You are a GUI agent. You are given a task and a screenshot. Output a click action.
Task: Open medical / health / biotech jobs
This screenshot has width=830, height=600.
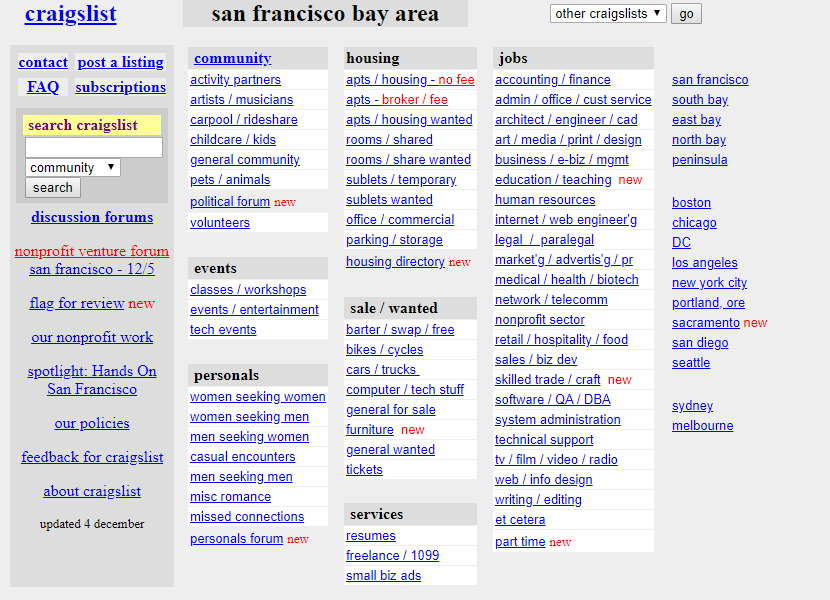point(566,280)
